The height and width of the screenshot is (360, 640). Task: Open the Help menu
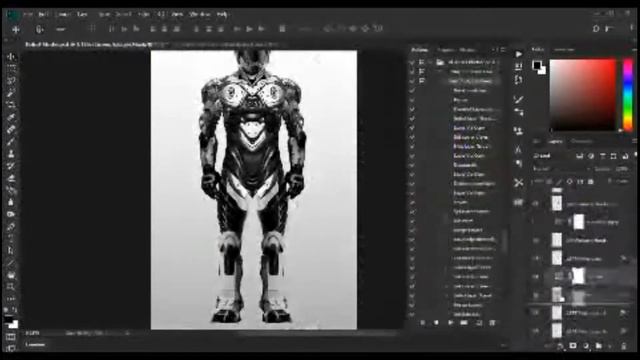[222, 14]
